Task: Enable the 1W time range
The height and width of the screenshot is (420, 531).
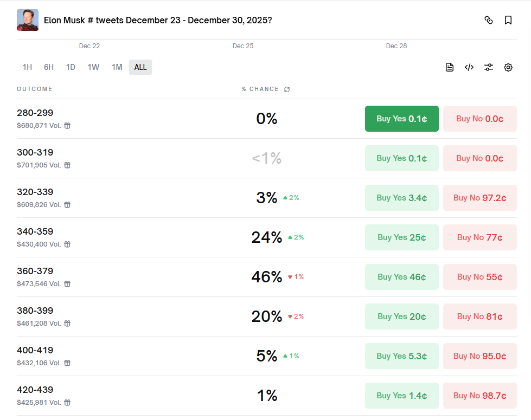Action: pos(93,67)
